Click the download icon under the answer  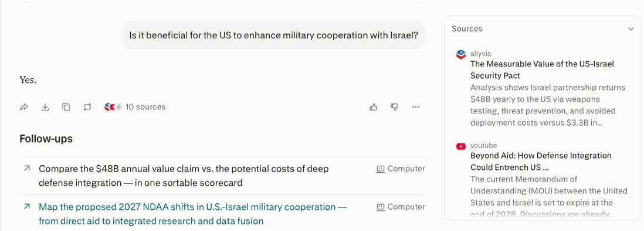pos(45,107)
